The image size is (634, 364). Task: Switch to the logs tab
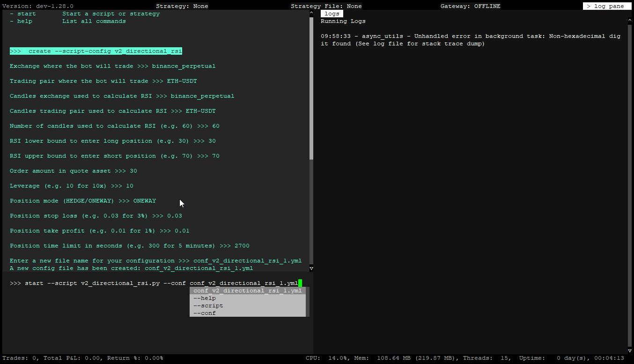pos(332,14)
